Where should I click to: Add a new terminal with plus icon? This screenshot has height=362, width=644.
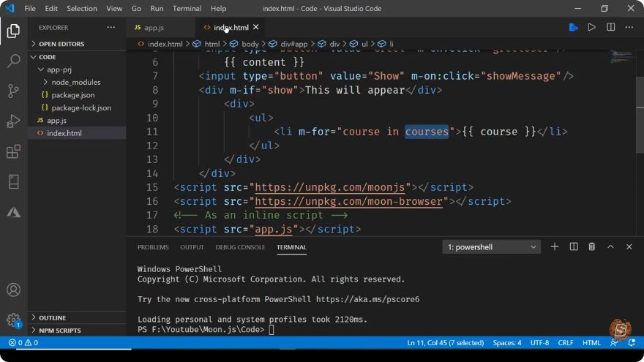(x=555, y=246)
